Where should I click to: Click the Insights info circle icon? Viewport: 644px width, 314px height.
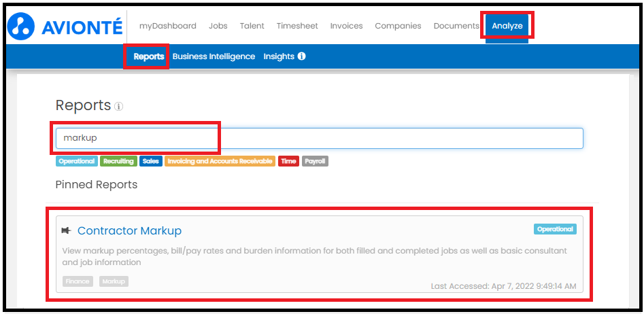[x=301, y=56]
